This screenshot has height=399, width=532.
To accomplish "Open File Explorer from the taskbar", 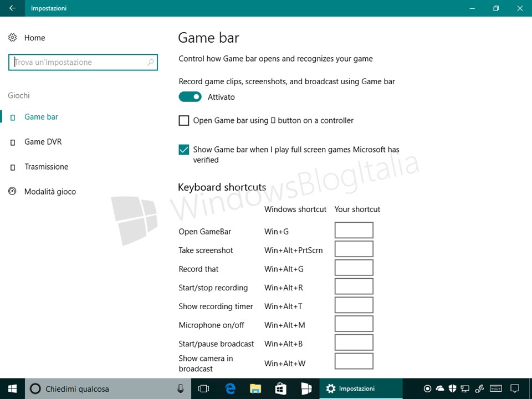I will pyautogui.click(x=255, y=388).
